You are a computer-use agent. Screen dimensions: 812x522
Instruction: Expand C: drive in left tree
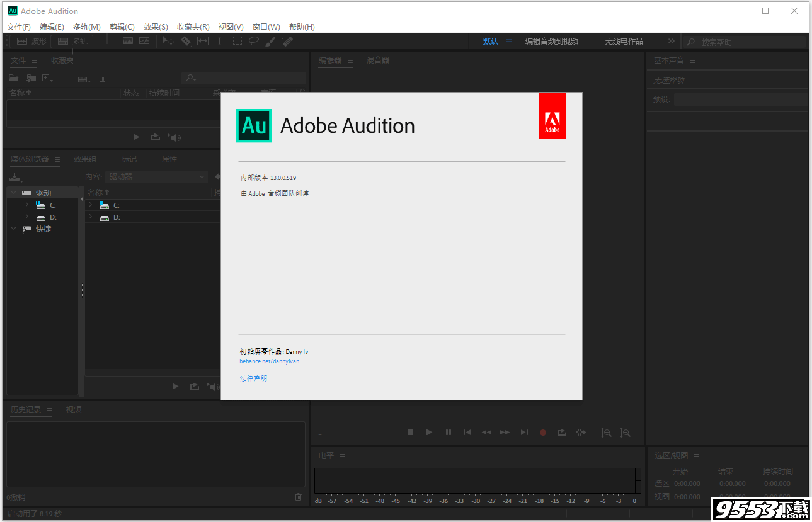pos(26,205)
